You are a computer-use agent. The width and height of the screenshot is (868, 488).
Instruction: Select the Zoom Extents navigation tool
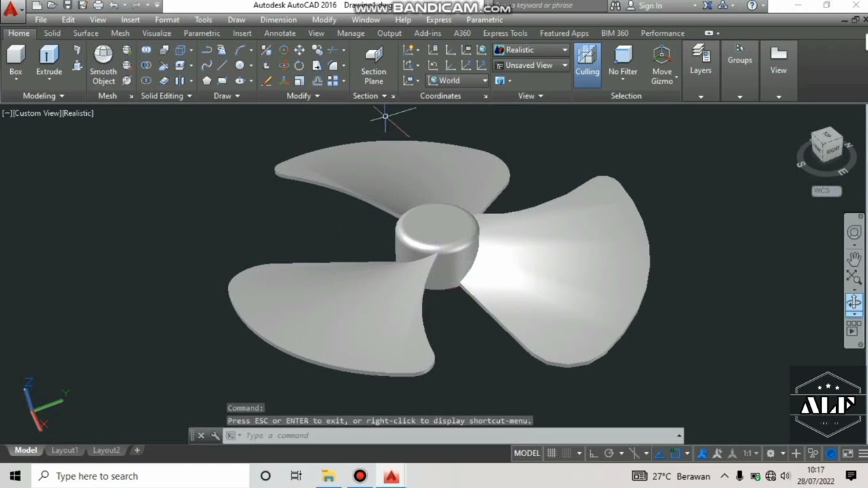(854, 277)
